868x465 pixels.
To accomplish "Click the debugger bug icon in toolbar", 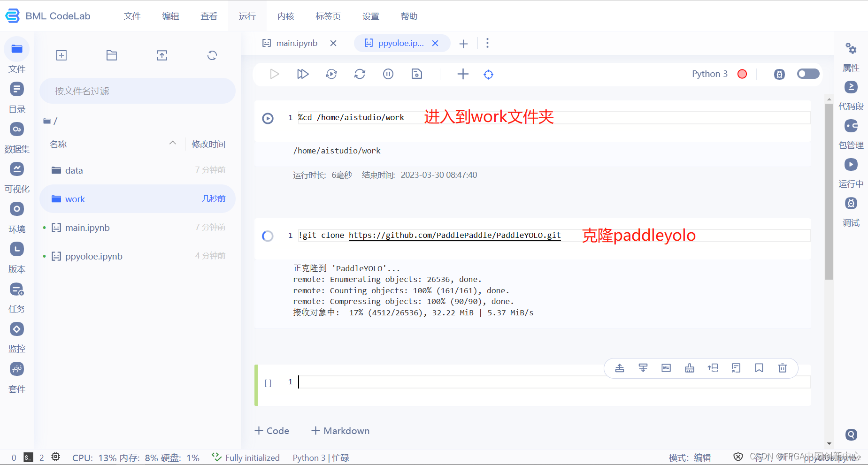I will coord(779,74).
